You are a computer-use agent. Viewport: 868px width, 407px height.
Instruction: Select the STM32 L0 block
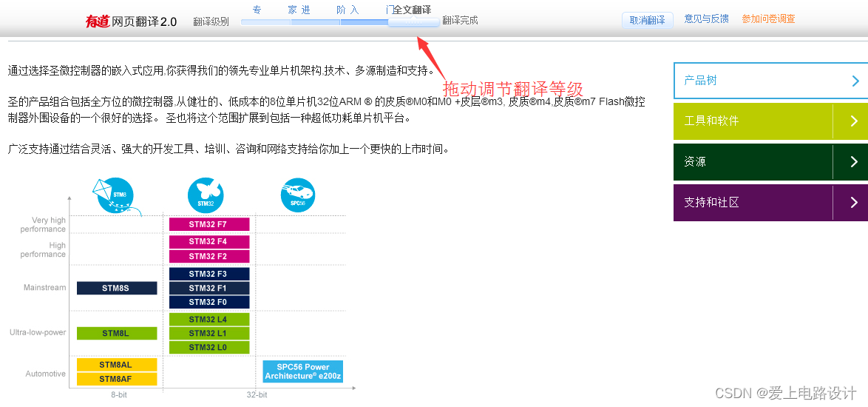coord(209,347)
